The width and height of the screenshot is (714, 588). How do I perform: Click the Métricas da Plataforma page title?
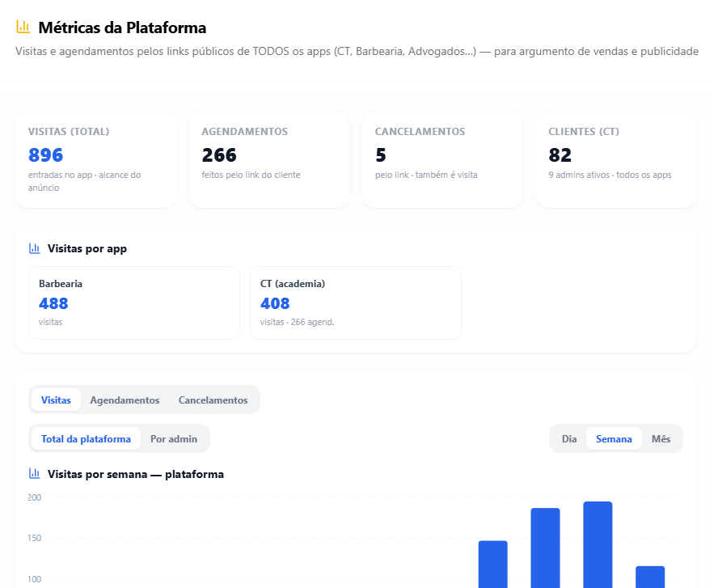click(x=122, y=27)
